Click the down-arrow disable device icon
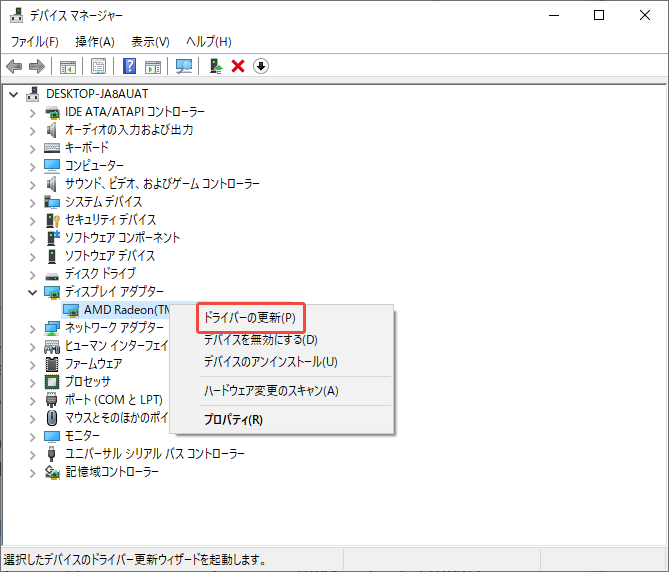The width and height of the screenshot is (669, 572). (x=261, y=67)
